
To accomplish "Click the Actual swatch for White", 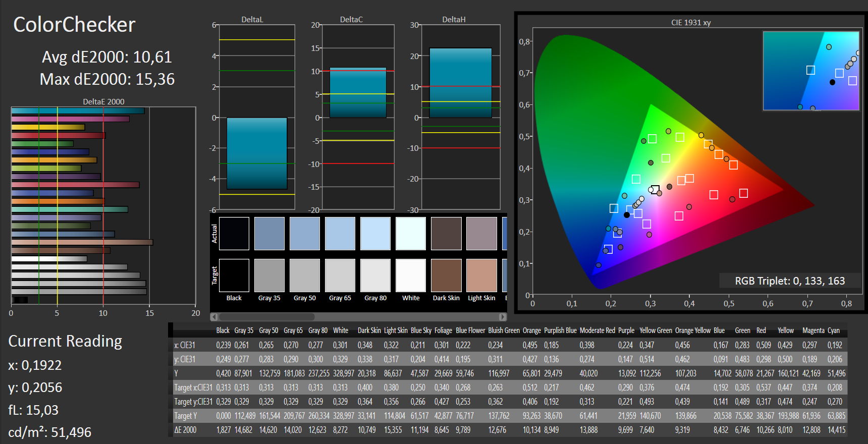I will click(x=411, y=234).
